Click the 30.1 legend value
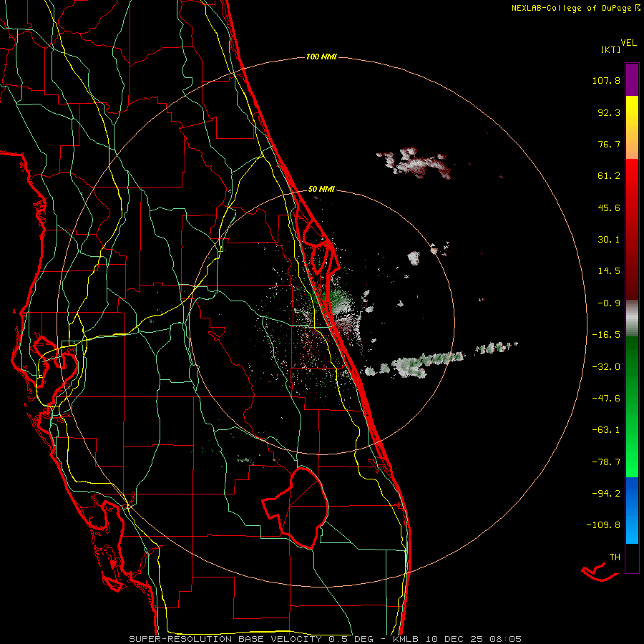Viewport: 644px width, 644px height. pyautogui.click(x=609, y=240)
